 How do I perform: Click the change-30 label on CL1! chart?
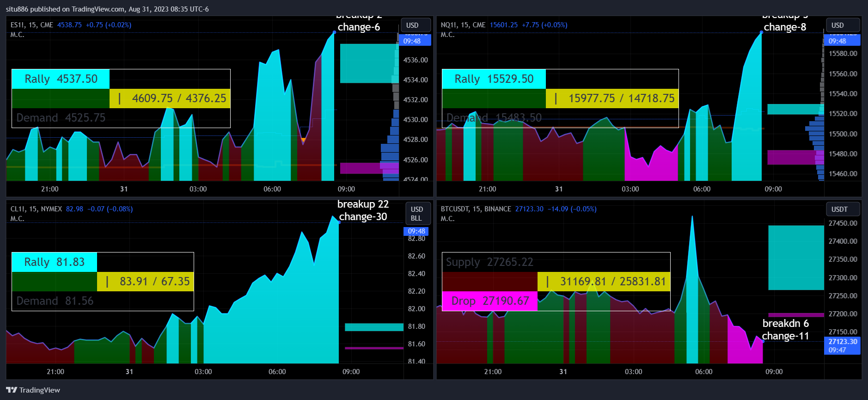[x=363, y=217]
